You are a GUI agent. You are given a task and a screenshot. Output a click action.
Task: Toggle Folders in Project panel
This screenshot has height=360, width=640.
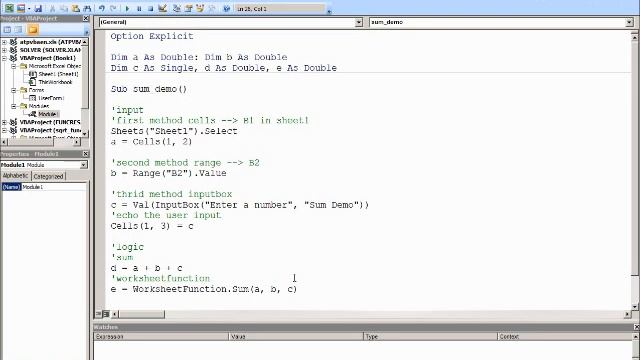coord(33,29)
